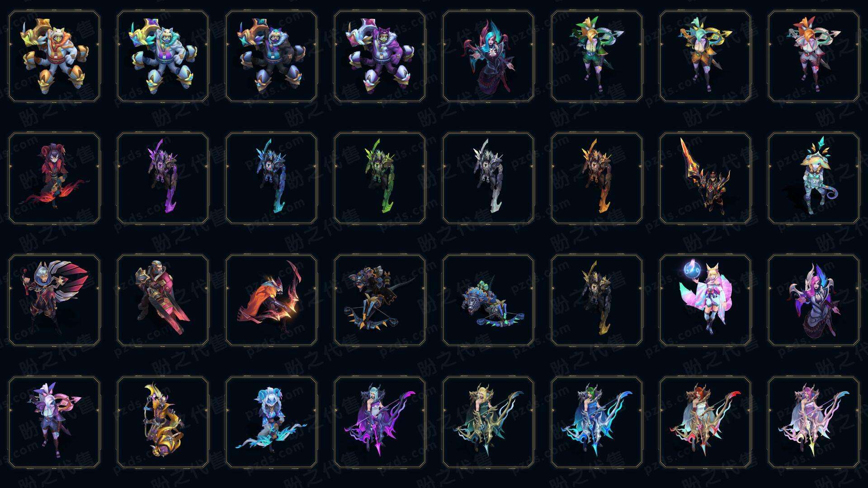Click the teal-haired sorceress in dark dress
This screenshot has width=868, height=488.
click(488, 56)
